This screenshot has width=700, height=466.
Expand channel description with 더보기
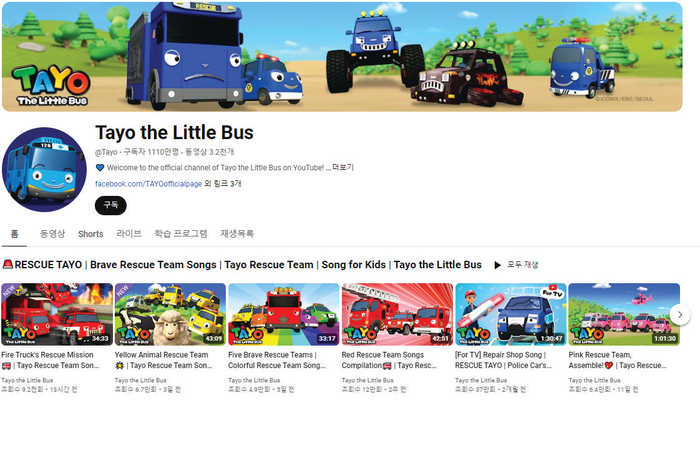click(343, 167)
